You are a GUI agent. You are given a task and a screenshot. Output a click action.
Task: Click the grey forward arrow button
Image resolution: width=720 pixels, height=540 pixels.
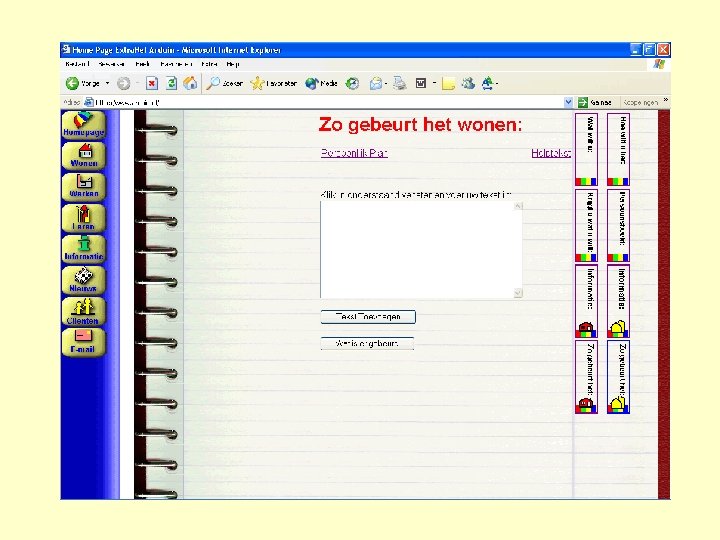[123, 83]
